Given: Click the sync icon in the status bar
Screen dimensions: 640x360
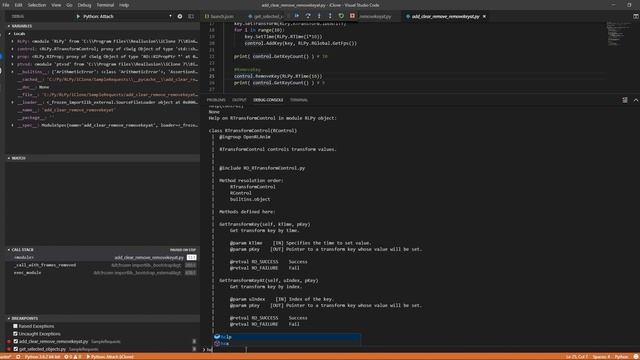Looking at the screenshot, I should [18, 357].
